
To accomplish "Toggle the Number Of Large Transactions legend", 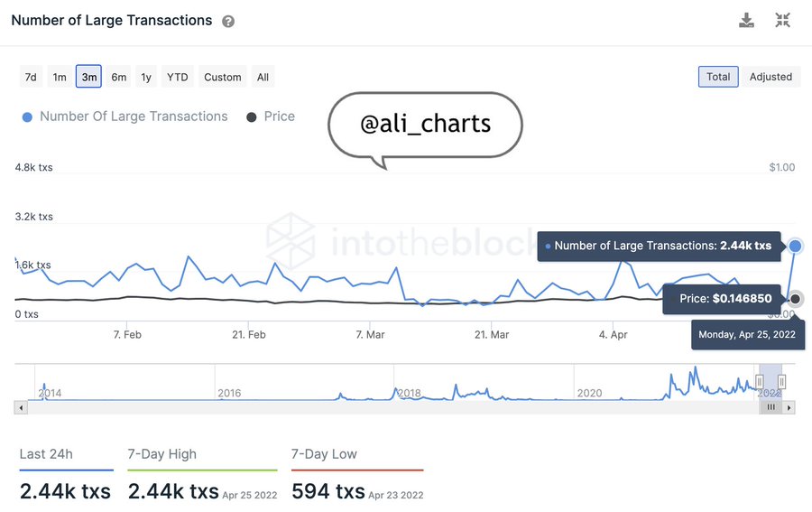I will (x=125, y=116).
